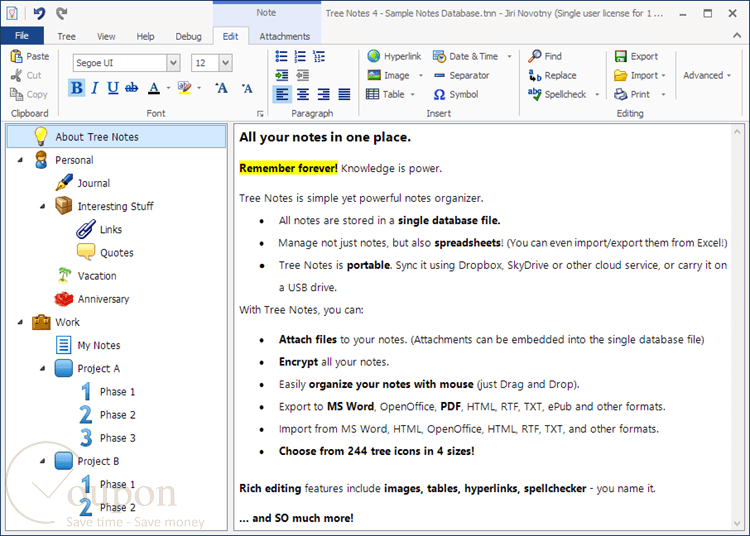This screenshot has width=750, height=536.
Task: Open the Image dropdown arrow
Action: pyautogui.click(x=421, y=76)
